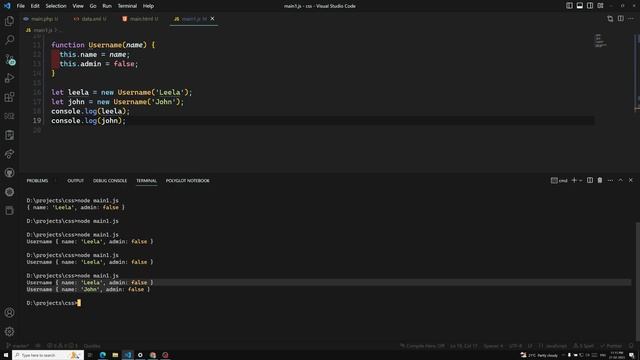Open errors and warnings count in status bar
640x360 pixels.
click(62, 346)
